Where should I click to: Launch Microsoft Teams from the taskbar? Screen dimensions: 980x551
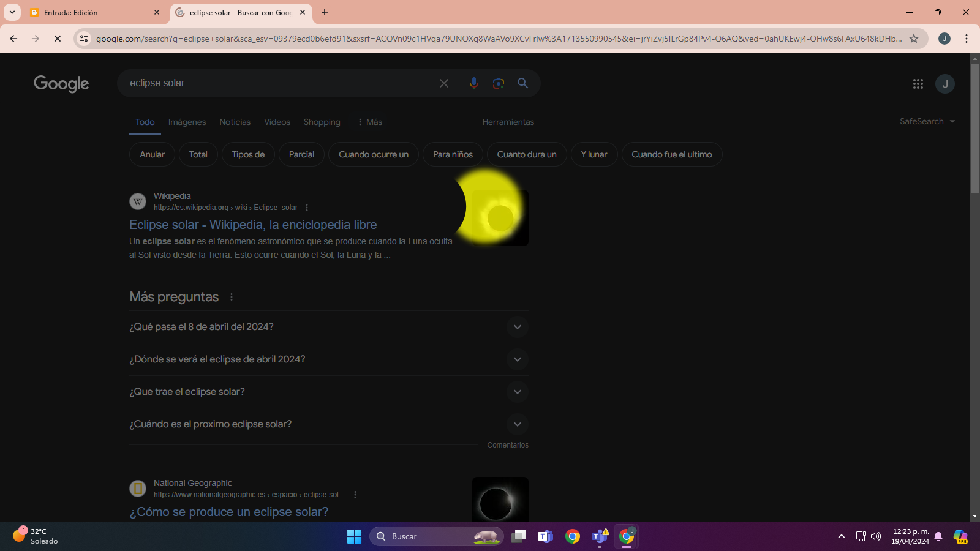(x=545, y=536)
